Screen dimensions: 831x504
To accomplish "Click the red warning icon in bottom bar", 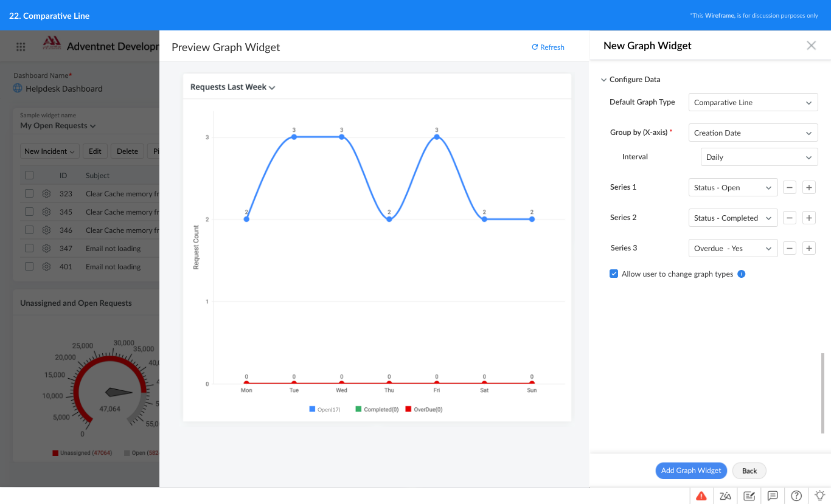I will 701,495.
